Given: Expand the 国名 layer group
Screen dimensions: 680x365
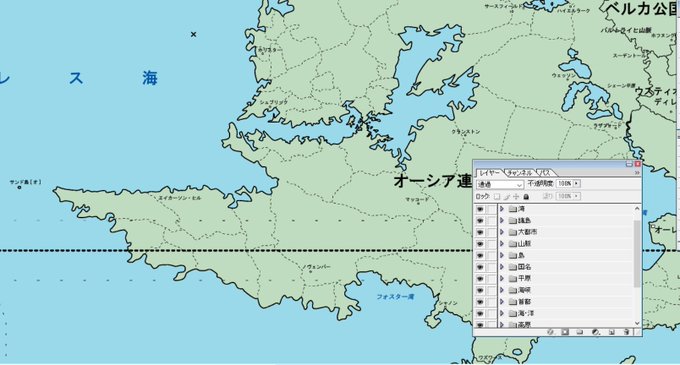Looking at the screenshot, I should [x=502, y=267].
